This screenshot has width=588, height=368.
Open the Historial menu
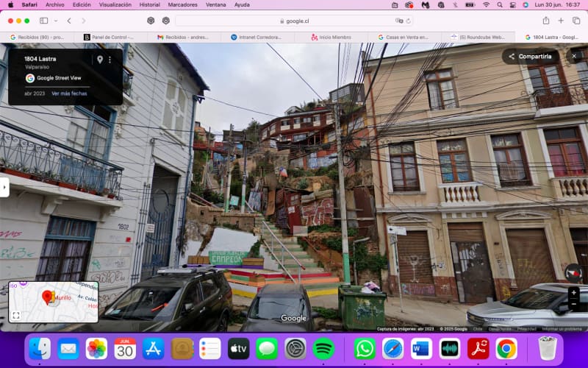pos(150,5)
